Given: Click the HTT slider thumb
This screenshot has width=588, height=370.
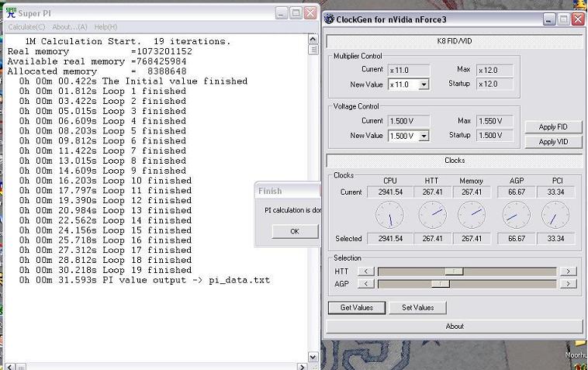Looking at the screenshot, I should 454,271.
